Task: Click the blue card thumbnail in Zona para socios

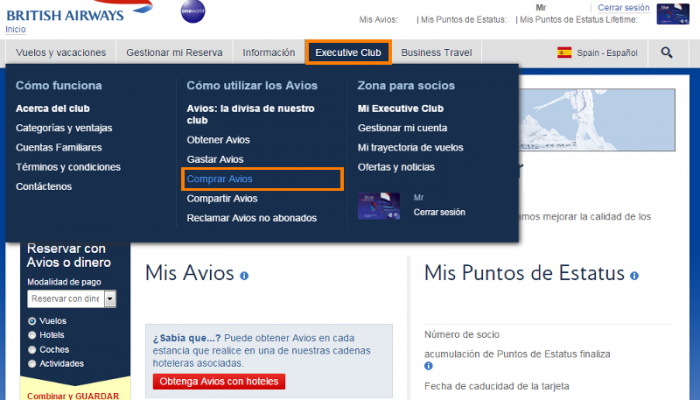Action: 379,206
